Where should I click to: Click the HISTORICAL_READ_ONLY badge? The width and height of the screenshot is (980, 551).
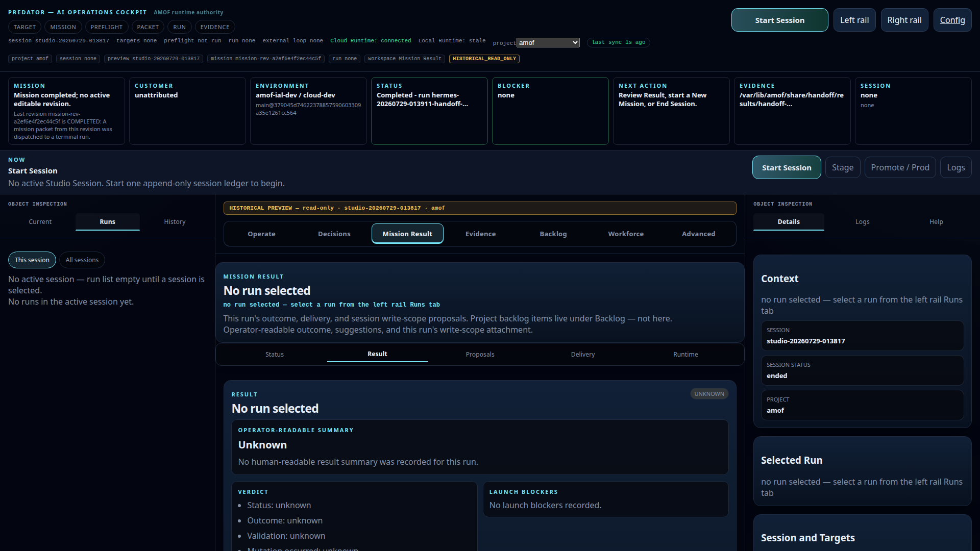pyautogui.click(x=484, y=59)
